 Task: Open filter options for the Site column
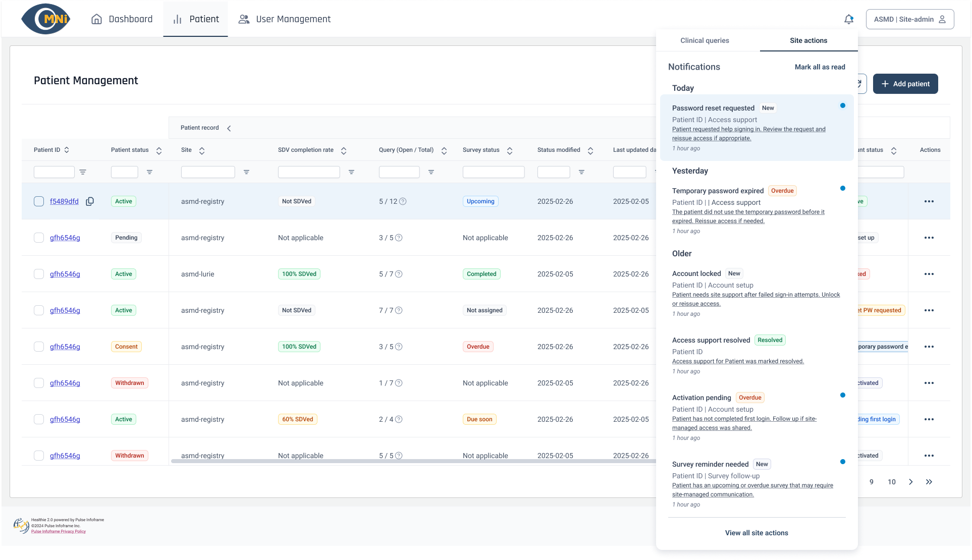246,172
